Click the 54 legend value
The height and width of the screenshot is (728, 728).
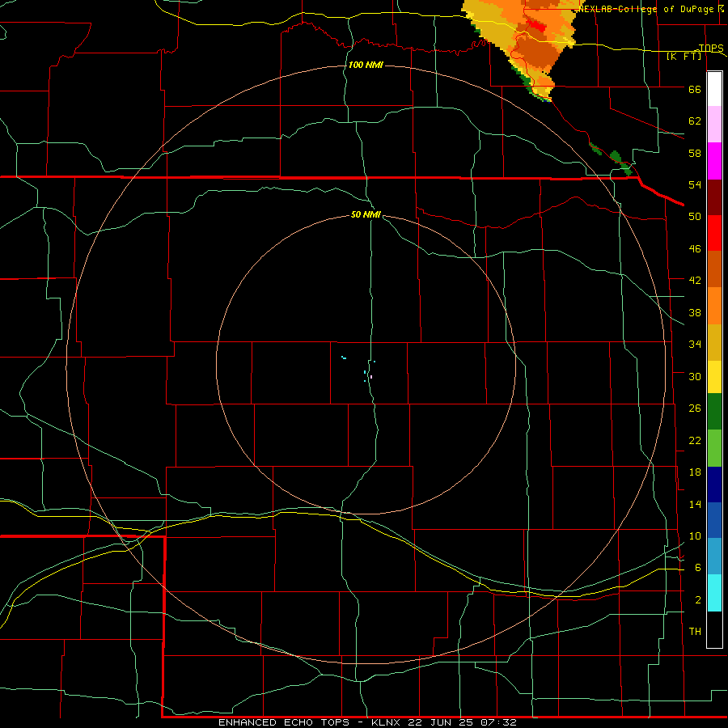(695, 184)
